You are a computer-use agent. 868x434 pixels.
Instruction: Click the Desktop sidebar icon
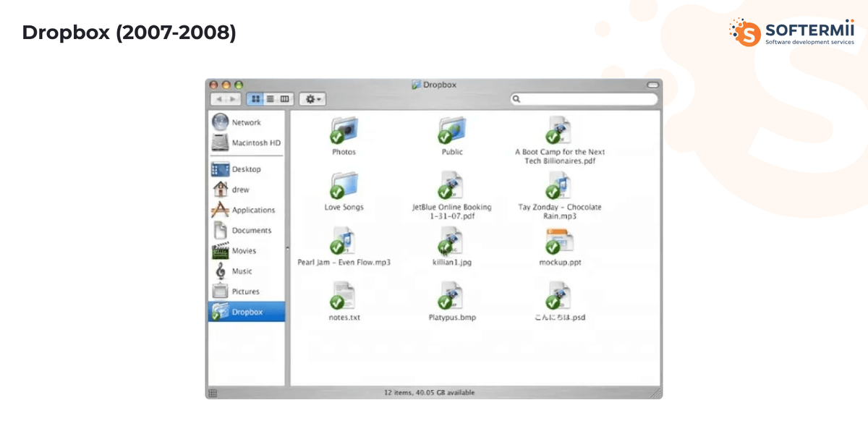(x=220, y=169)
